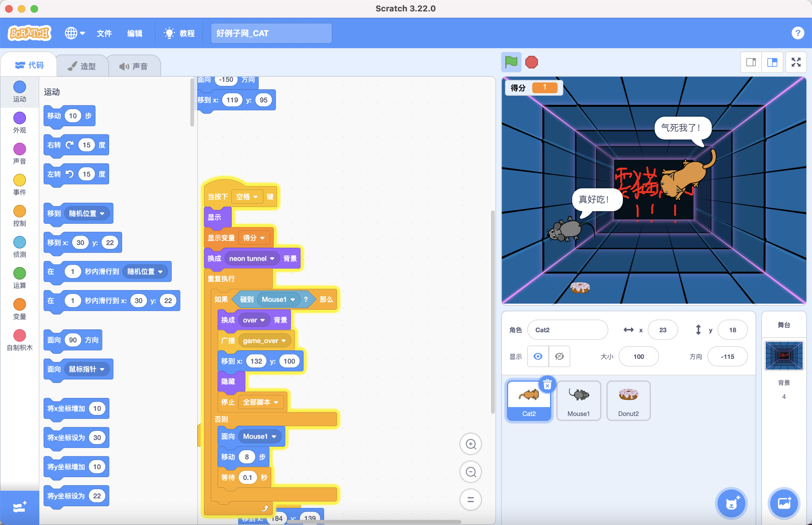Image resolution: width=812 pixels, height=525 pixels.
Task: Select the Mouse1 sprite
Action: coord(579,401)
